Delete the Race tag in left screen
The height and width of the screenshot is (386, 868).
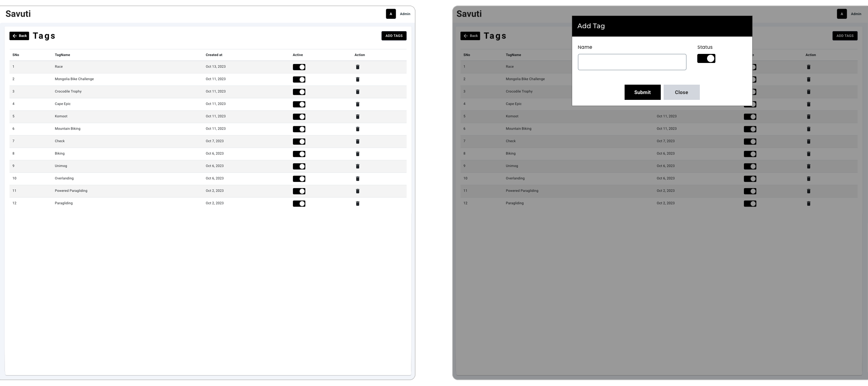coord(357,67)
